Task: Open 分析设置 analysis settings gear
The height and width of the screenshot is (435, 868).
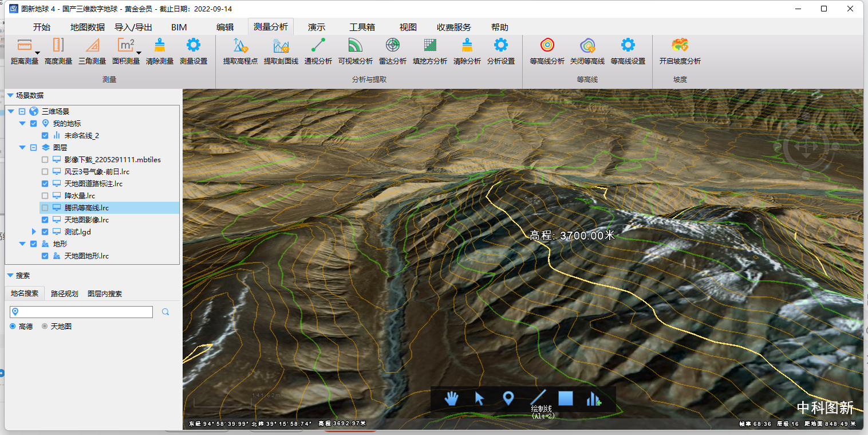Action: pos(501,52)
